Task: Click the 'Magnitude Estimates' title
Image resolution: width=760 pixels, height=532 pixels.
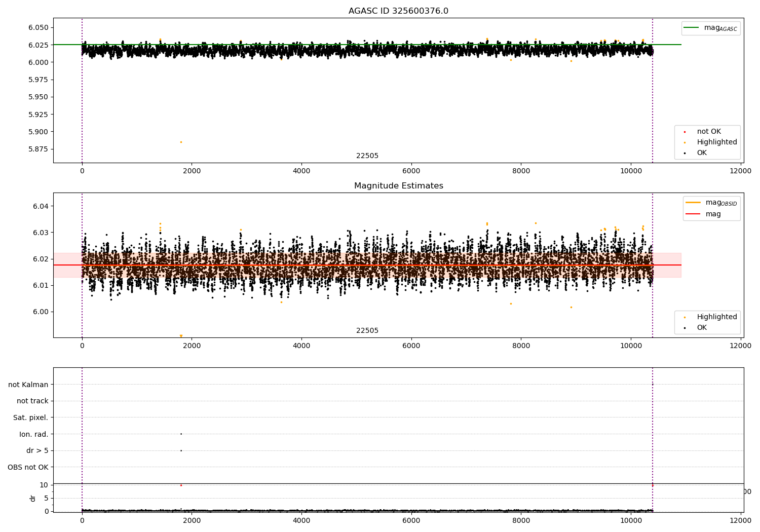Action: click(x=398, y=186)
